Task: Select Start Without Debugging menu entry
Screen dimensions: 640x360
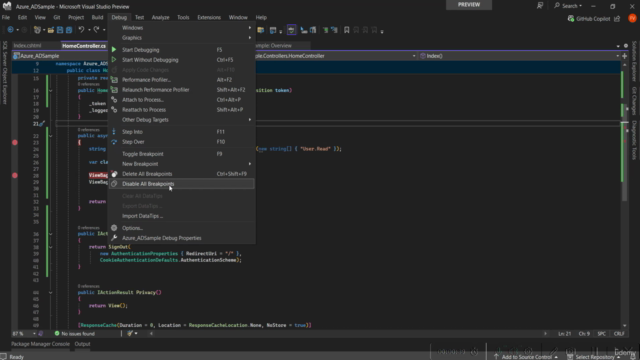Action: (182, 60)
